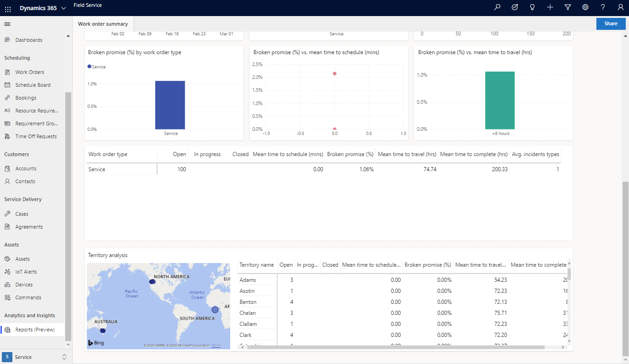
Task: Click the Schedule Board calendar icon
Action: coord(7,85)
